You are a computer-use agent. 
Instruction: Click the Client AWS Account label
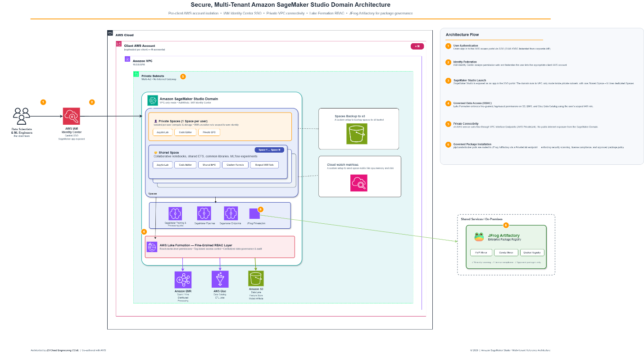pos(140,46)
